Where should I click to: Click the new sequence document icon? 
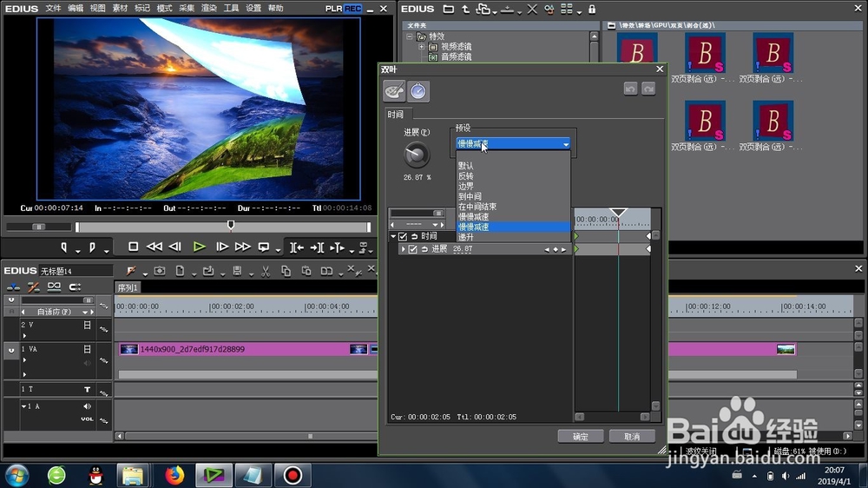pyautogui.click(x=180, y=271)
